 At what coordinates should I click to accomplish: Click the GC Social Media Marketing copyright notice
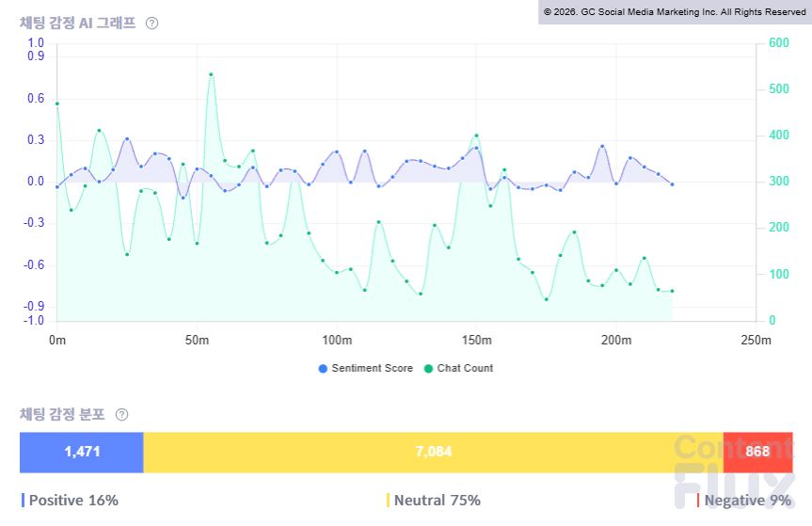[x=675, y=12]
